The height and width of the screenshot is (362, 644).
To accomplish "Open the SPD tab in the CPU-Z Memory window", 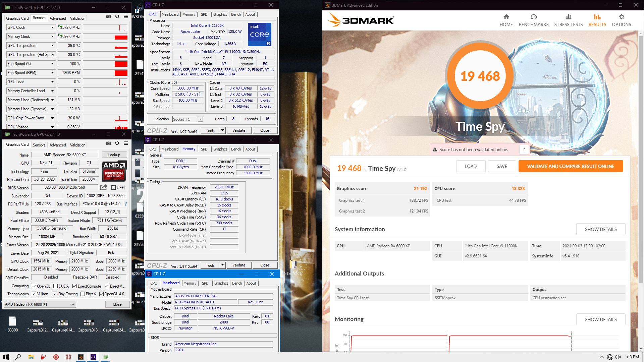I will 204,149.
